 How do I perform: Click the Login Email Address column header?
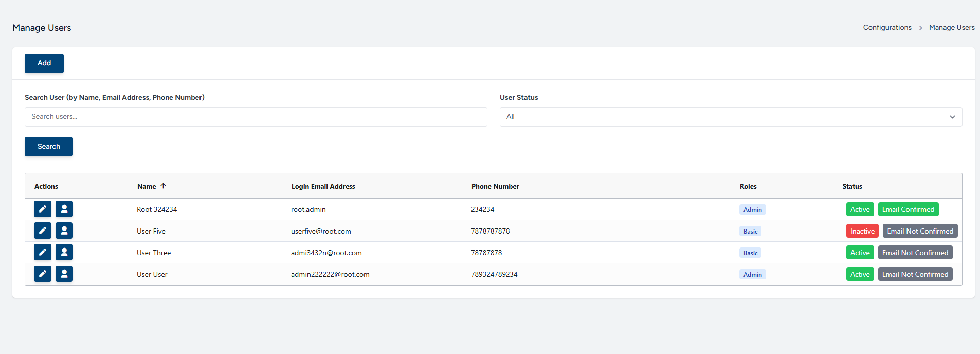323,186
